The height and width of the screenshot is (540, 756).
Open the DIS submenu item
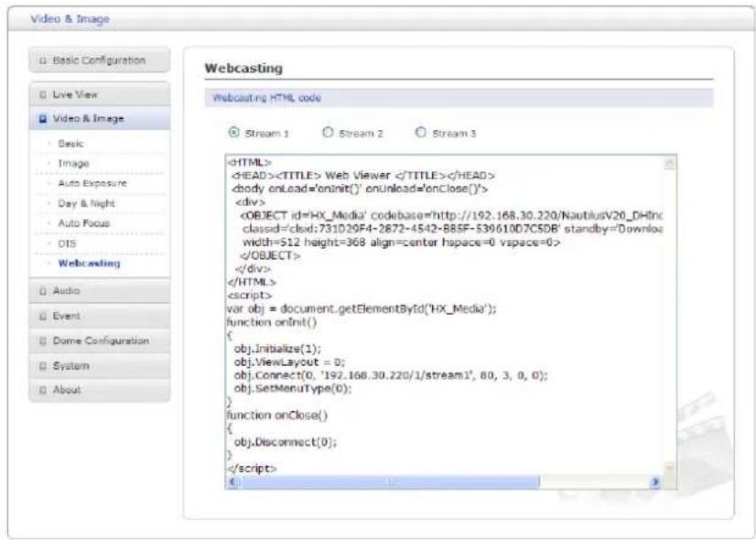tap(67, 243)
